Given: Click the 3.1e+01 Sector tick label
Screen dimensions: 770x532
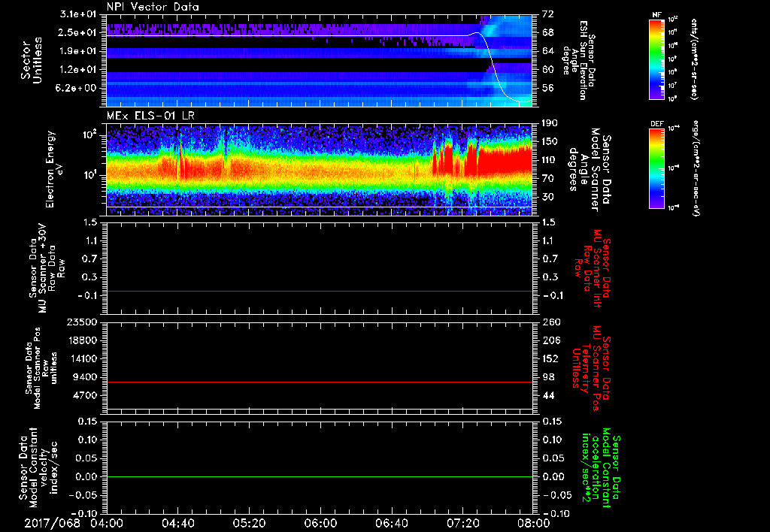Looking at the screenshot, I should tap(78, 14).
